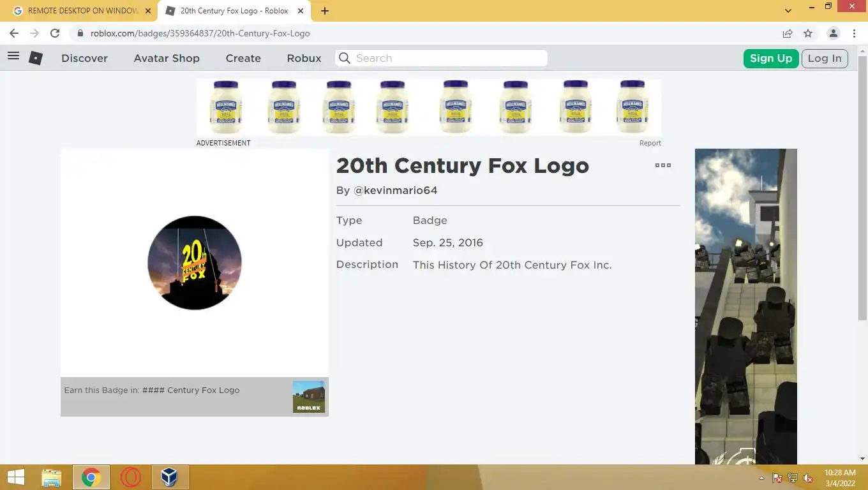
Task: Open the taskbar clock 10:28 AM
Action: click(x=839, y=478)
